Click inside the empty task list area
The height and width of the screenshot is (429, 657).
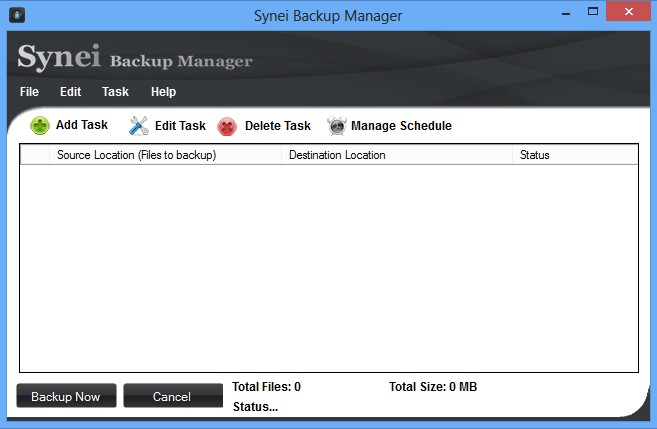pos(328,265)
